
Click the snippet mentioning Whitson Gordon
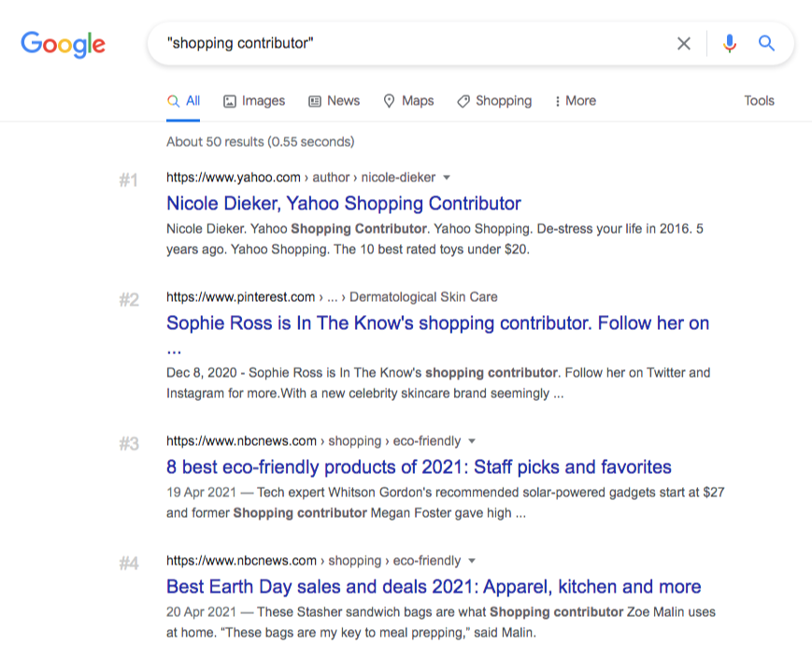[x=446, y=503]
